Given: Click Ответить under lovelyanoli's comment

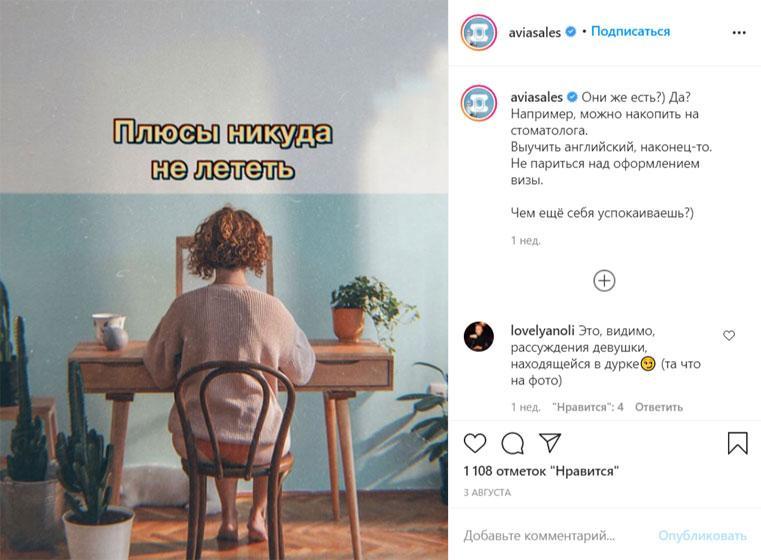Looking at the screenshot, I should click(x=659, y=407).
